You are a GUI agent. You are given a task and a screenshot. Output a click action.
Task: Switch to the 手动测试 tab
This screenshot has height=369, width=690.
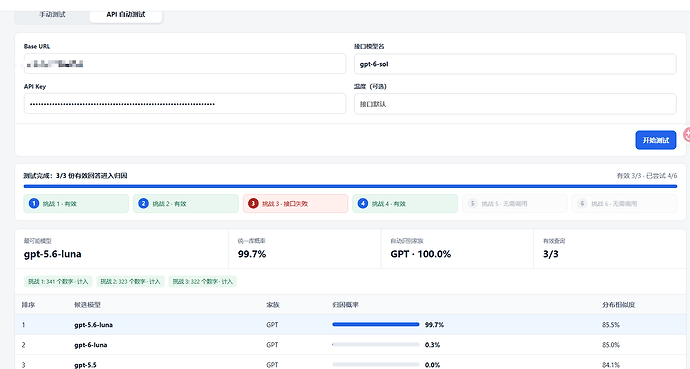click(x=52, y=15)
